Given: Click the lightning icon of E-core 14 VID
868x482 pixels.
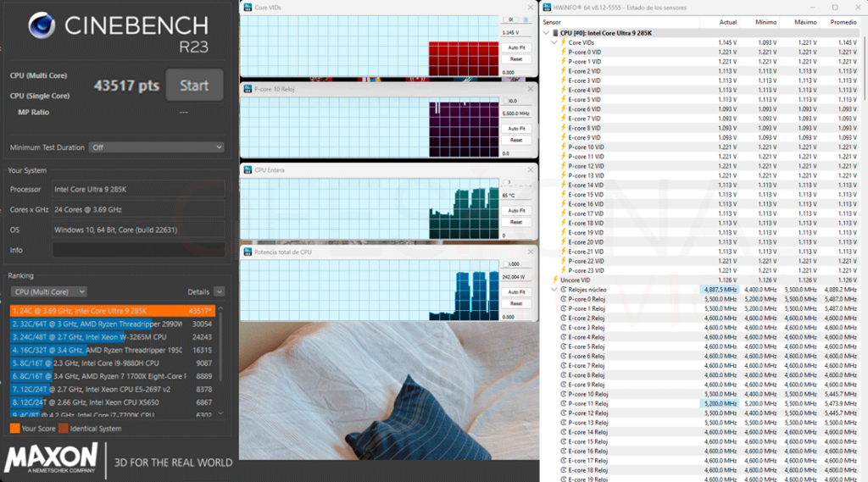Looking at the screenshot, I should 564,185.
